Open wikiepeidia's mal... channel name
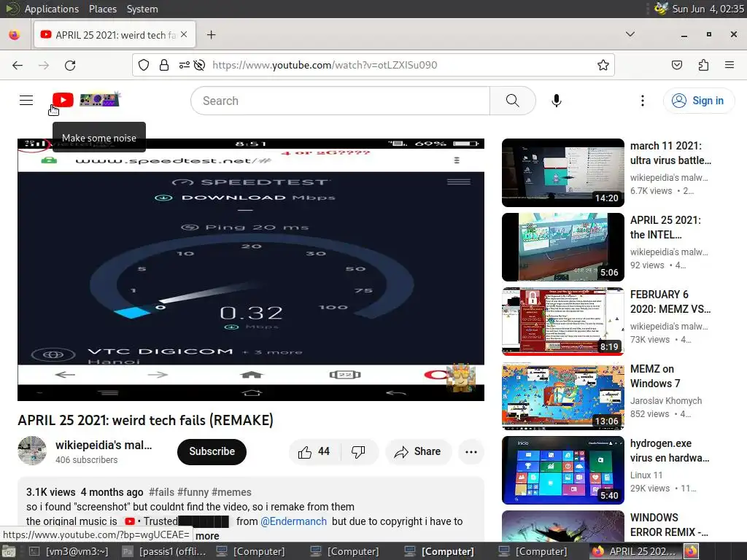The width and height of the screenshot is (747, 560). coord(104,445)
